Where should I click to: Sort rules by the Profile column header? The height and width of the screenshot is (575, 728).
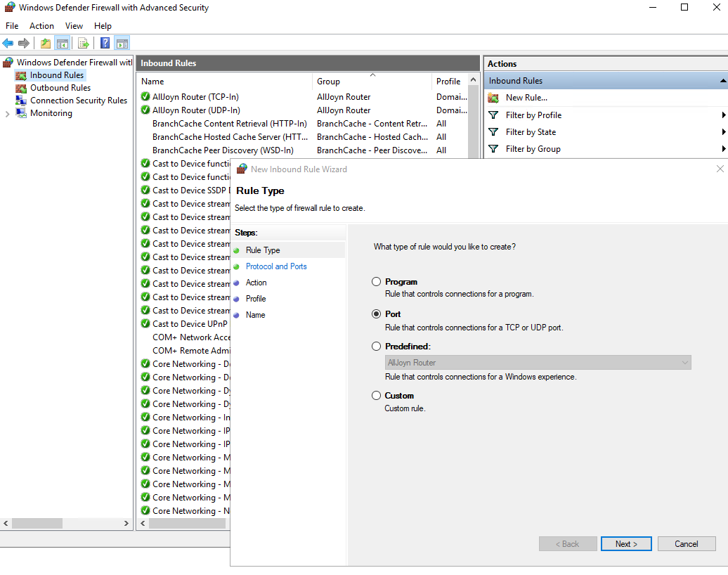[x=450, y=82]
